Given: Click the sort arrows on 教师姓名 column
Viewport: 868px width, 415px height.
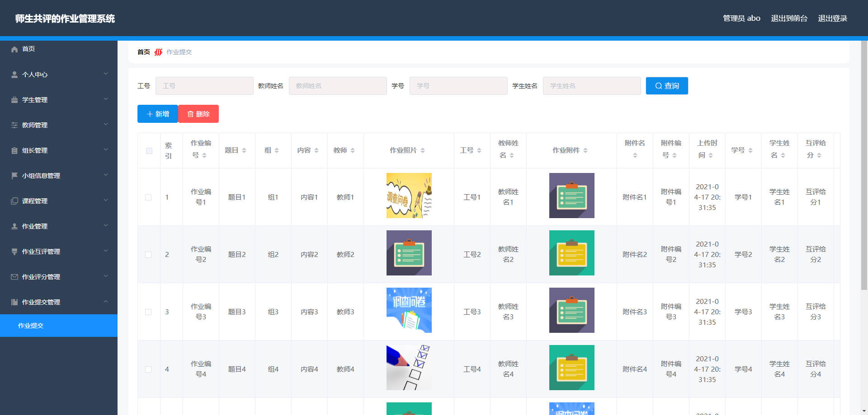Looking at the screenshot, I should 512,155.
